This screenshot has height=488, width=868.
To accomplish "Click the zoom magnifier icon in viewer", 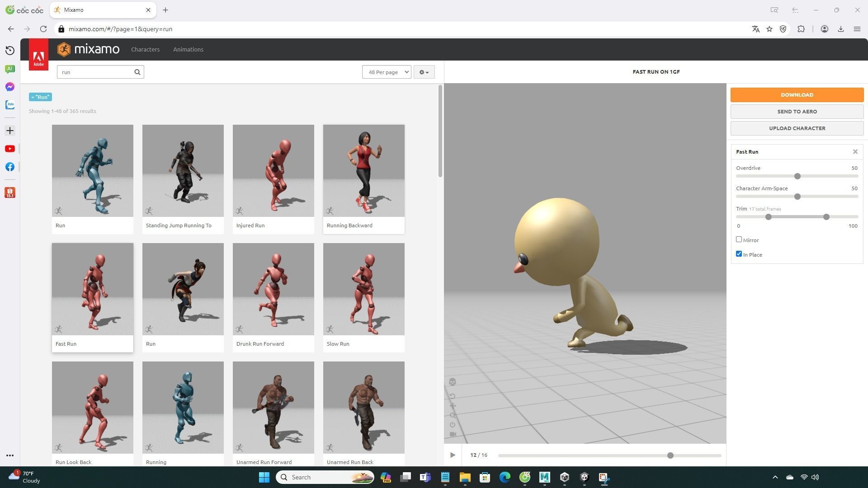I will tap(453, 415).
